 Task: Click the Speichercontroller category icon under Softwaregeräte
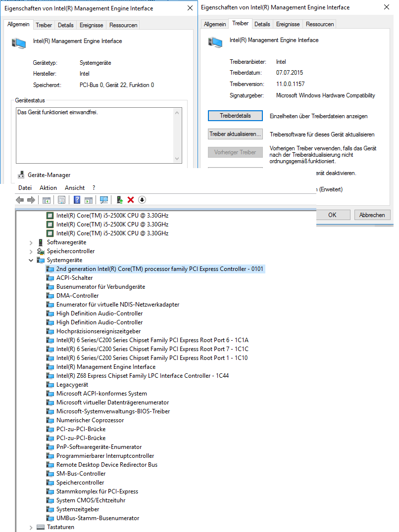41,251
